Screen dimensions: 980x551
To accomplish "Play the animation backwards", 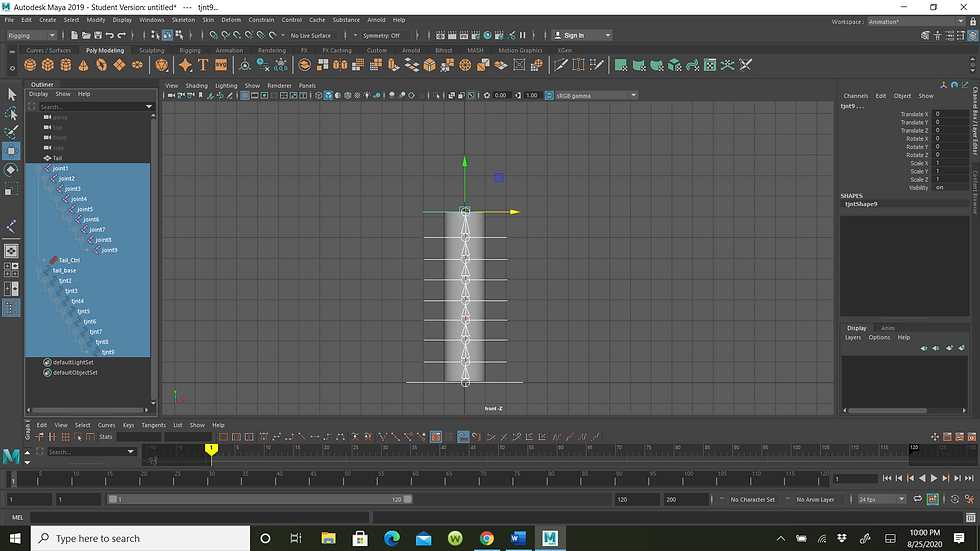I will [922, 479].
